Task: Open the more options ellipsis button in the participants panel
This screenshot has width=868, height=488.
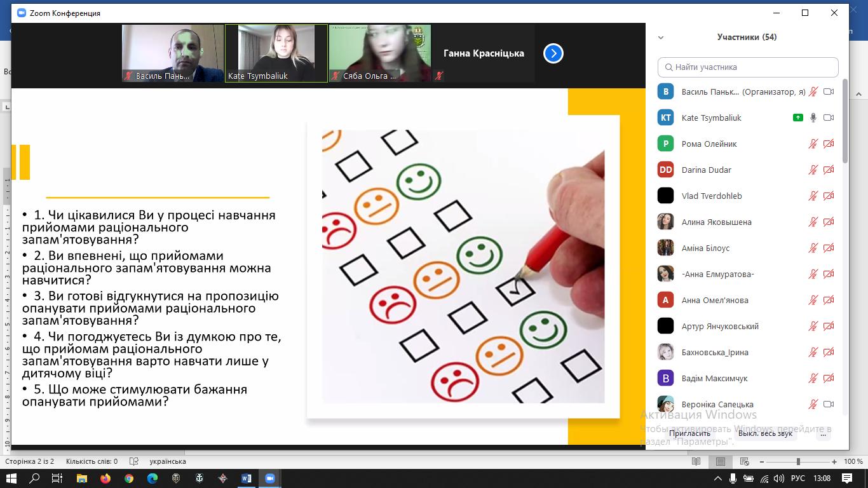Action: point(824,434)
